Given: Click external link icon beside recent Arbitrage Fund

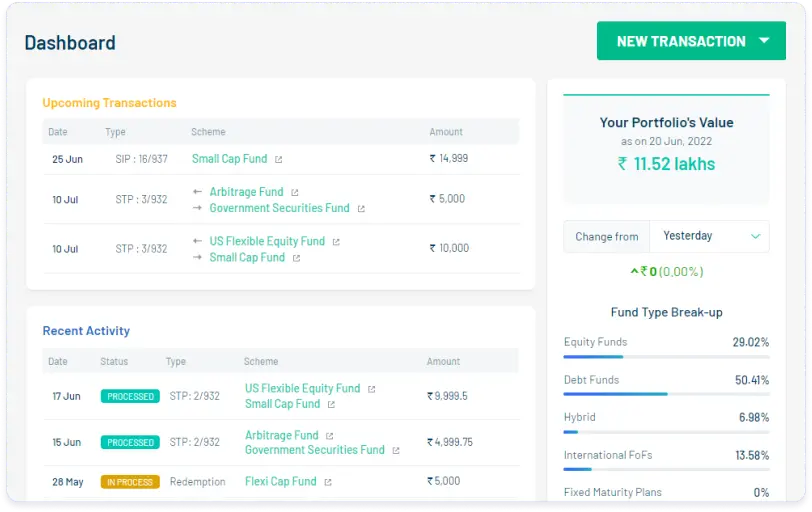Looking at the screenshot, I should pos(329,436).
